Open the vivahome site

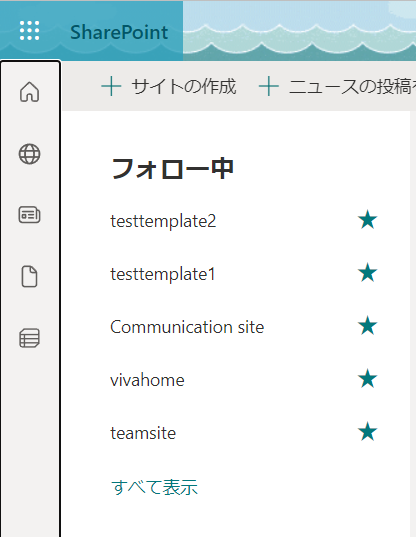click(147, 380)
